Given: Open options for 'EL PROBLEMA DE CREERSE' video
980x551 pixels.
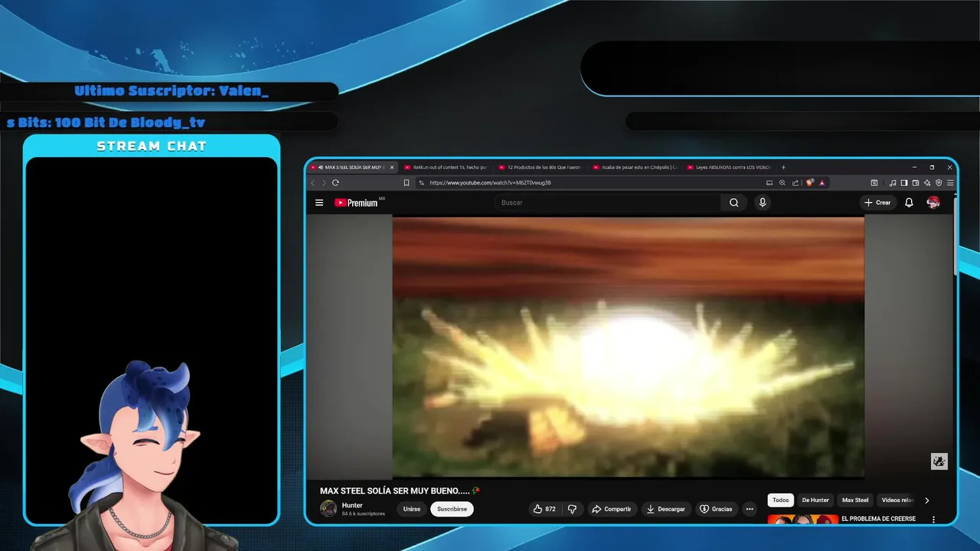Looking at the screenshot, I should click(x=933, y=520).
